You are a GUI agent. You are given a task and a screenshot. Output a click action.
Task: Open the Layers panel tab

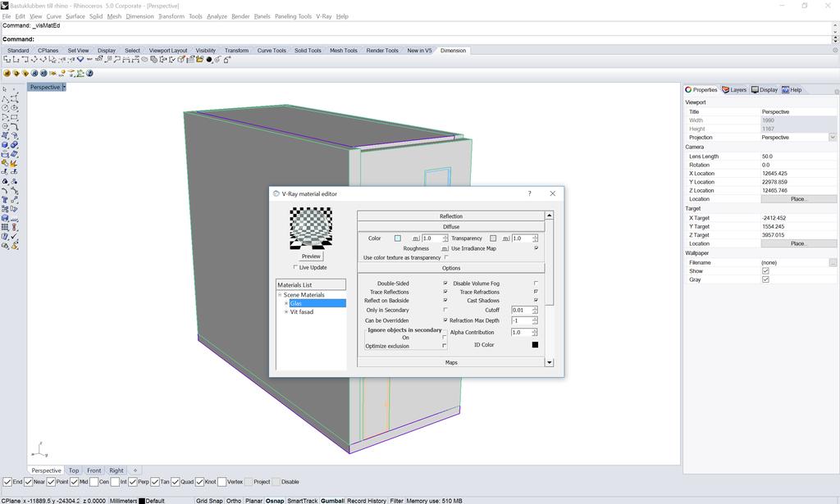click(734, 90)
